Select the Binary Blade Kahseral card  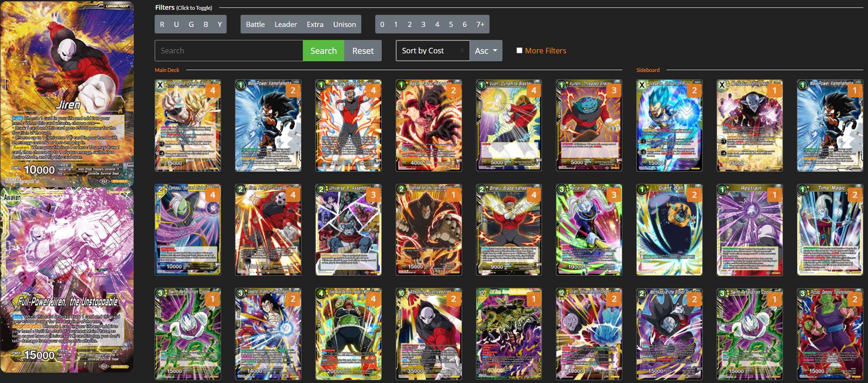(x=509, y=230)
